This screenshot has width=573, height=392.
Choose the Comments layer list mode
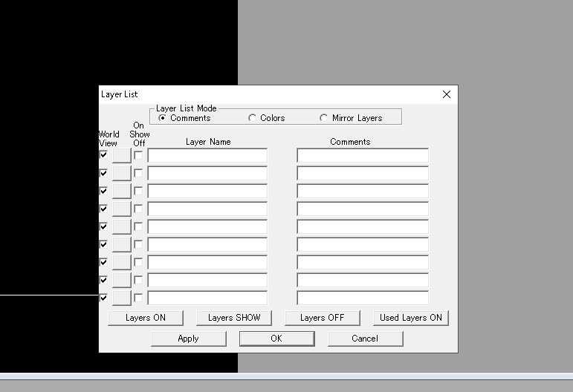pyautogui.click(x=163, y=118)
